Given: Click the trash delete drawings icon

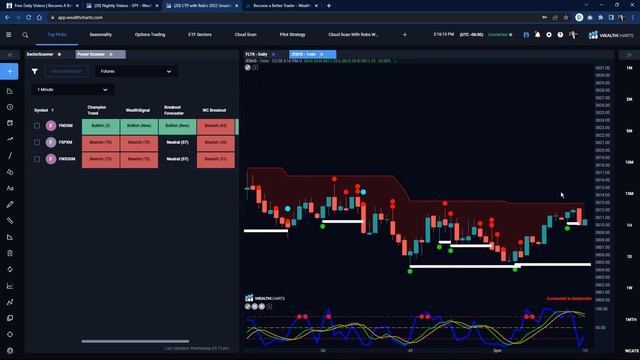Looking at the screenshot, I should [x=10, y=253].
